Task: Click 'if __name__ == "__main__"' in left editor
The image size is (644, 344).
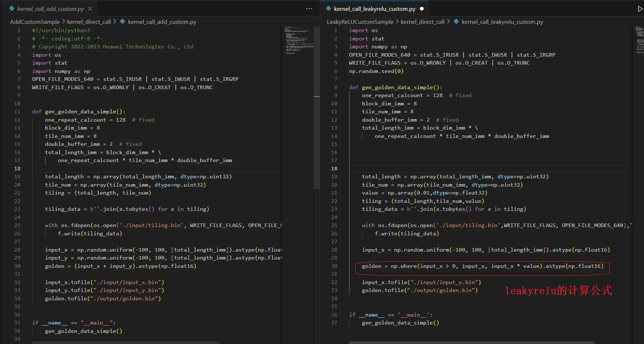Action: pyautogui.click(x=74, y=322)
